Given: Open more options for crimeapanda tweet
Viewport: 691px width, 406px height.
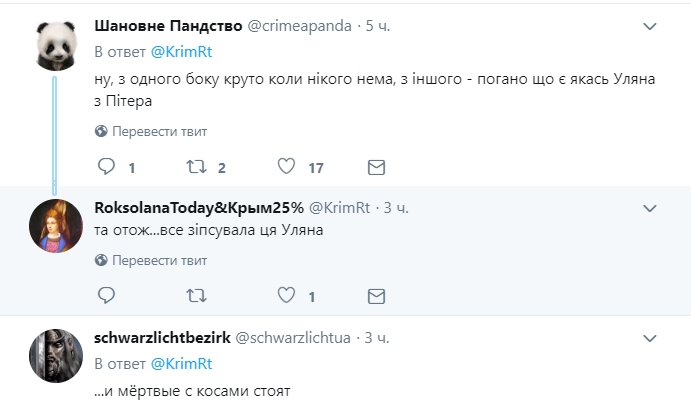Looking at the screenshot, I should tap(650, 25).
